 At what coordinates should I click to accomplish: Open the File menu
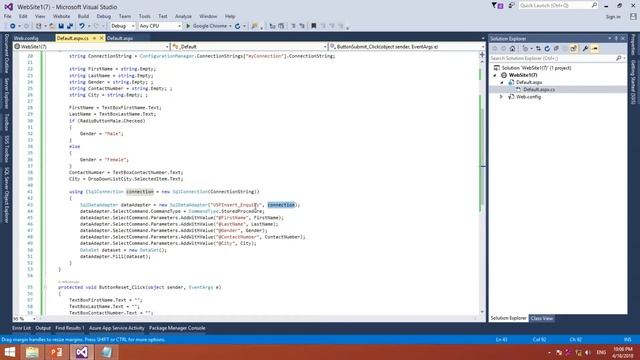[x=8, y=16]
